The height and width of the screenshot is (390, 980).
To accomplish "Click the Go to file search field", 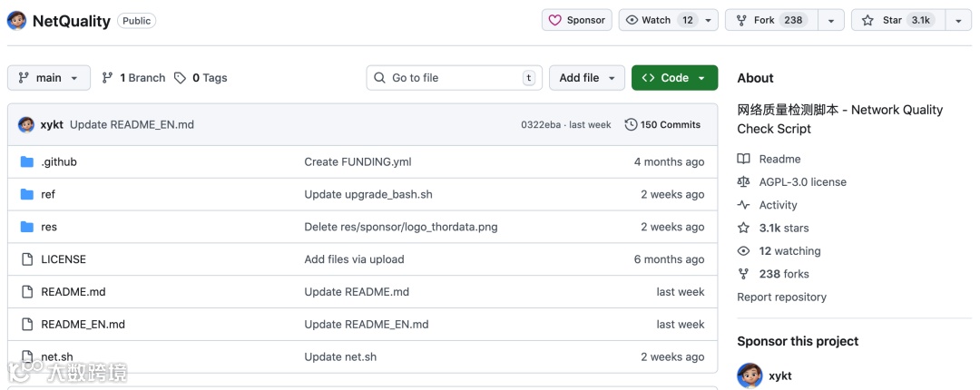I will (454, 78).
